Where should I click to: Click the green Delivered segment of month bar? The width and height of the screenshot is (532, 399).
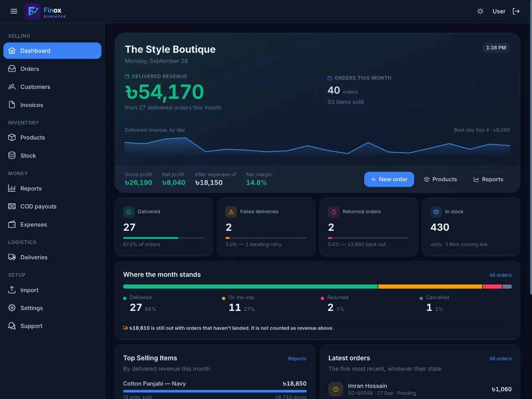250,287
